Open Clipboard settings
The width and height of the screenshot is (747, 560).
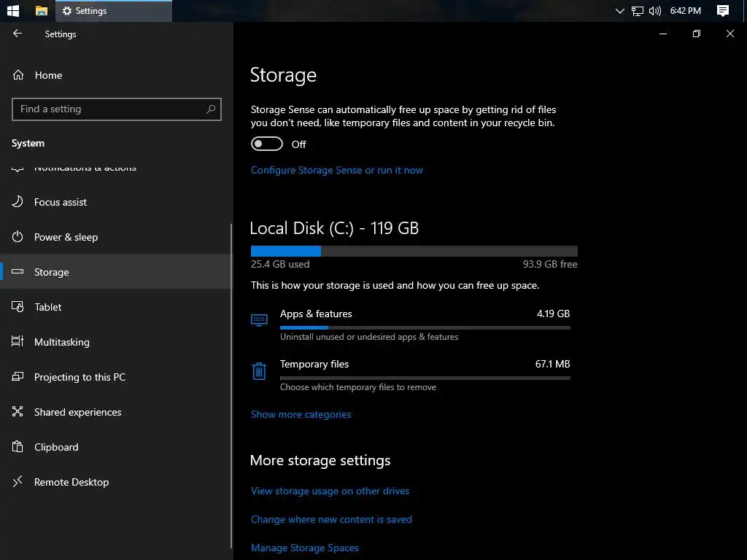[x=116, y=447]
